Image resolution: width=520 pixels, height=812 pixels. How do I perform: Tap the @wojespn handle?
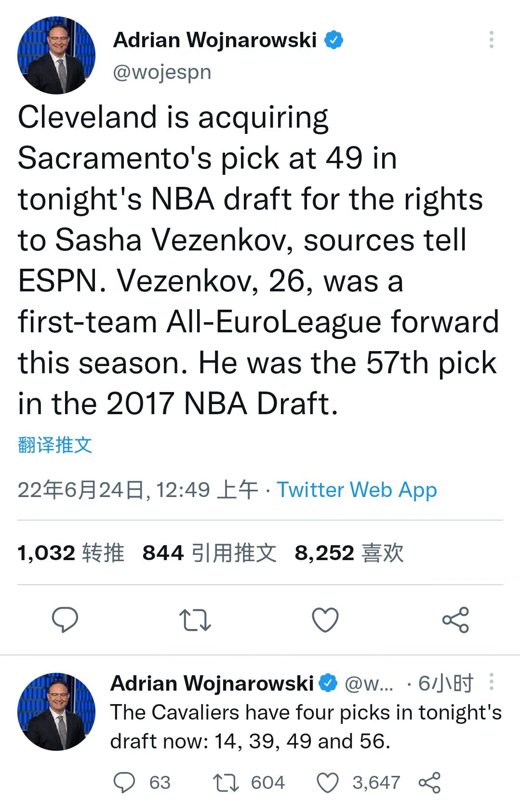pyautogui.click(x=162, y=72)
